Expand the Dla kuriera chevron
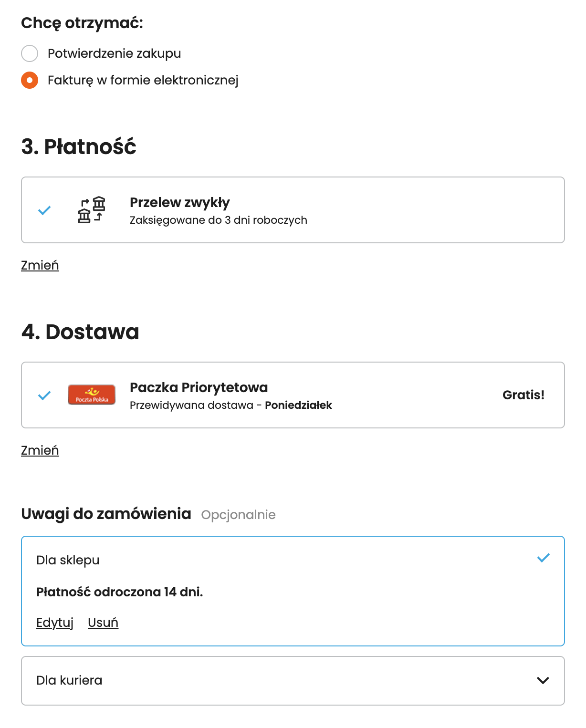 (543, 680)
